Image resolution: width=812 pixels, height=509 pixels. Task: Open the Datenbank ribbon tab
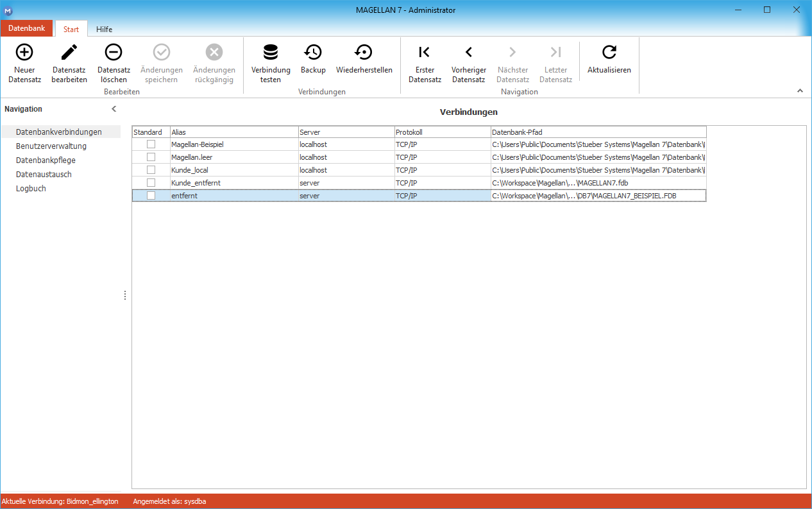pyautogui.click(x=27, y=29)
